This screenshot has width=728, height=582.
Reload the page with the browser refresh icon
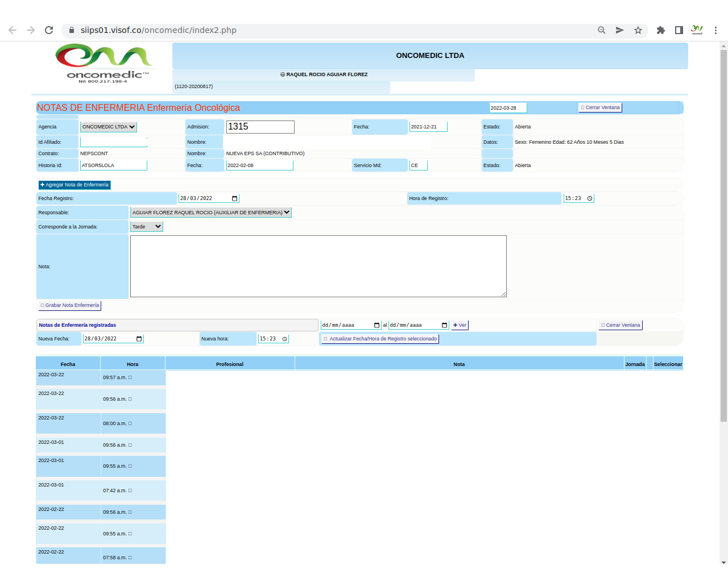point(49,30)
